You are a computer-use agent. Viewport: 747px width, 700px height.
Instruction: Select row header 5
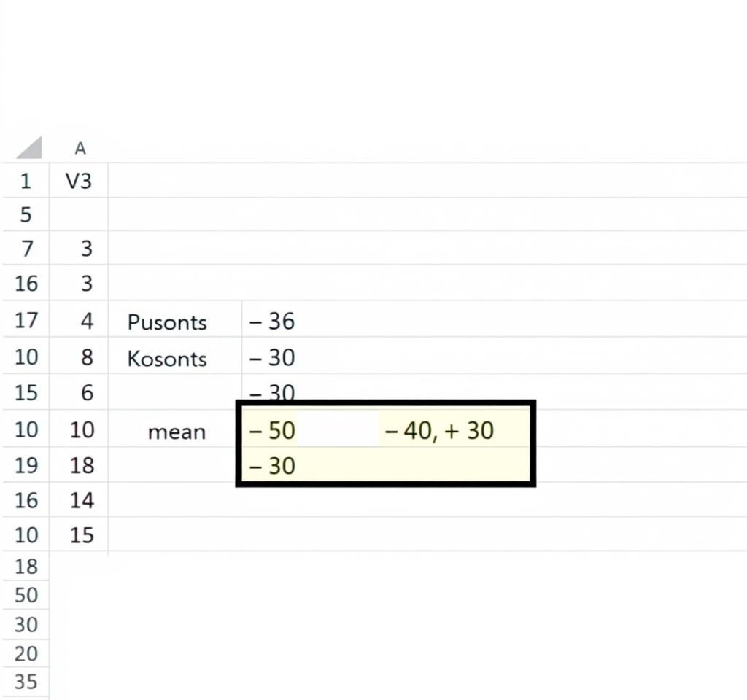click(x=26, y=214)
